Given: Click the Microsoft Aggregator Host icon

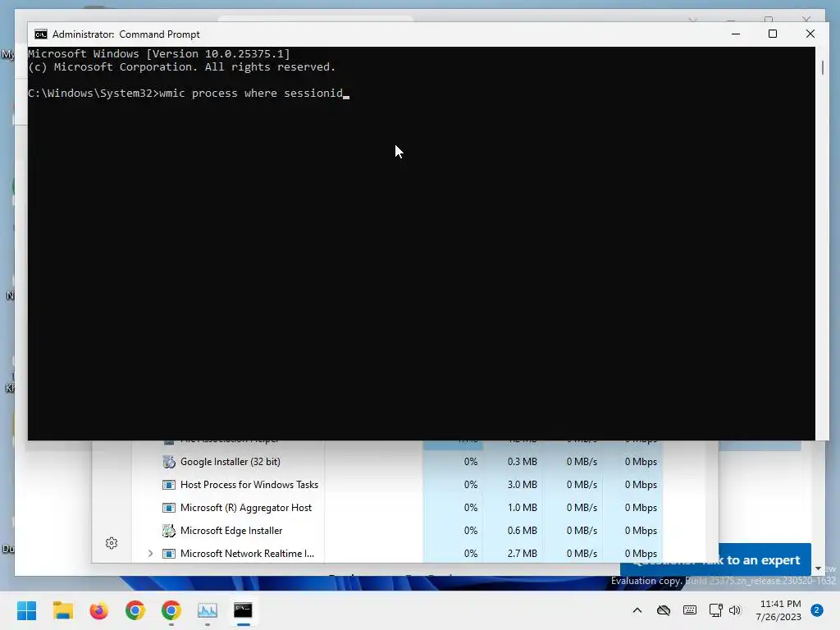Looking at the screenshot, I should (169, 507).
